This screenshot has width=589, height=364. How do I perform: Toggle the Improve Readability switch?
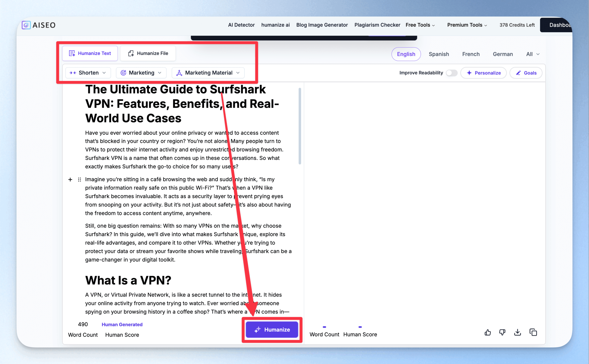452,73
